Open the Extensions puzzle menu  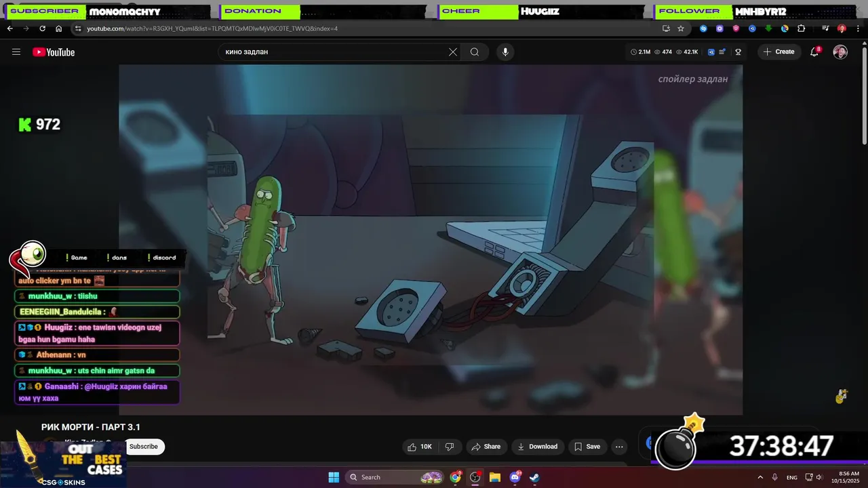click(801, 28)
